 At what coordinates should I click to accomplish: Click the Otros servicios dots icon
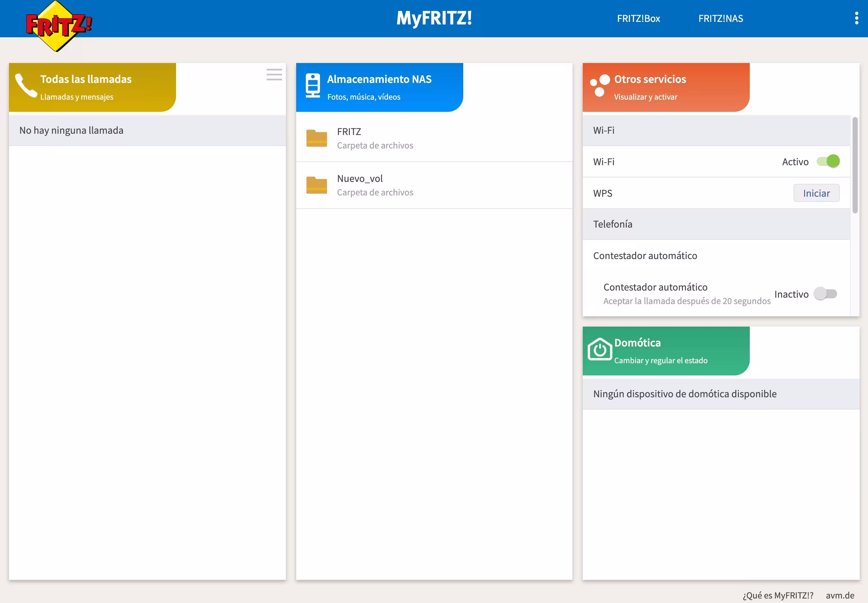click(x=600, y=85)
